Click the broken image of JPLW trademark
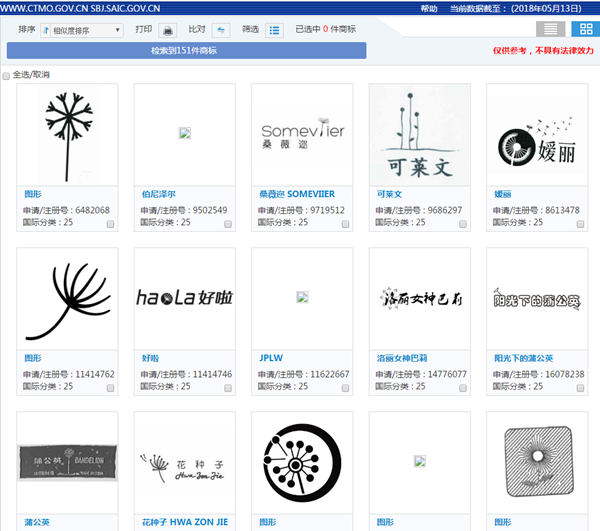The width and height of the screenshot is (600, 531). tap(302, 297)
